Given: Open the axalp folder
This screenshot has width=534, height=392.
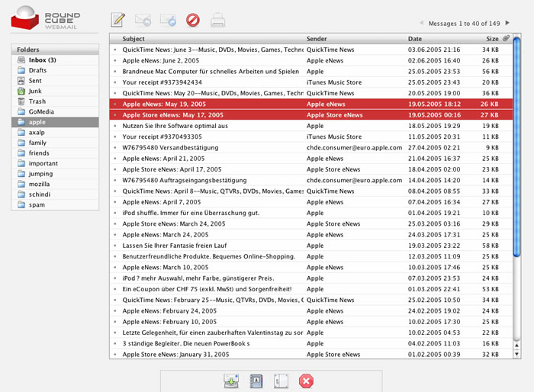Looking at the screenshot, I should [55, 132].
